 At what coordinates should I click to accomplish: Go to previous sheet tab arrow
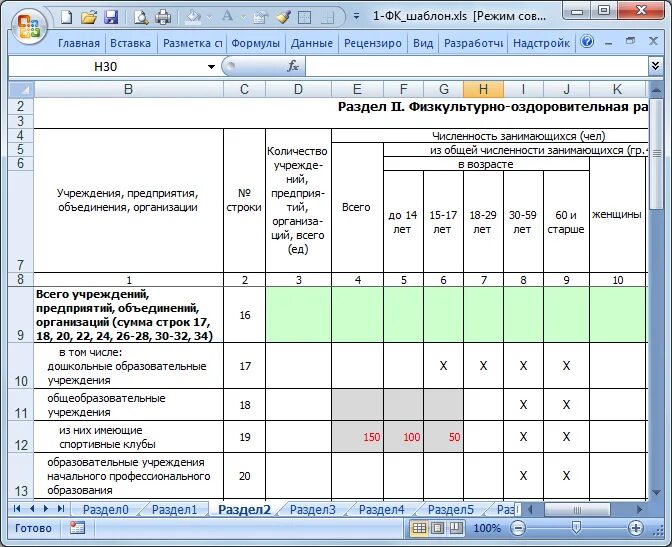[x=32, y=509]
